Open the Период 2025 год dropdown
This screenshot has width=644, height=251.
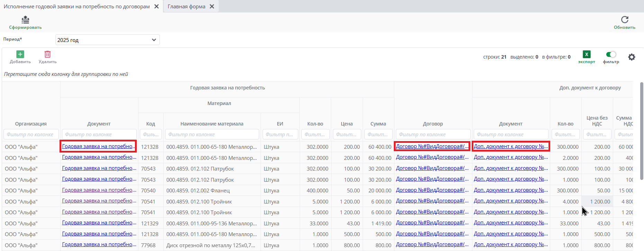(107, 40)
